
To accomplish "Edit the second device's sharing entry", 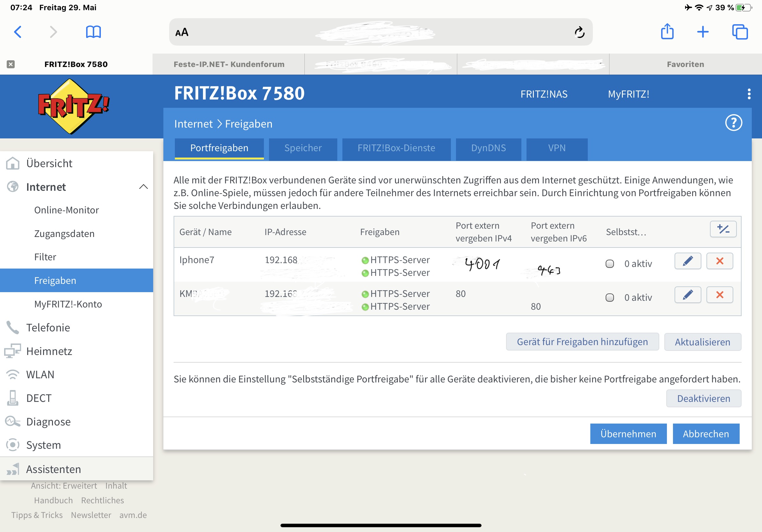I will coord(687,295).
